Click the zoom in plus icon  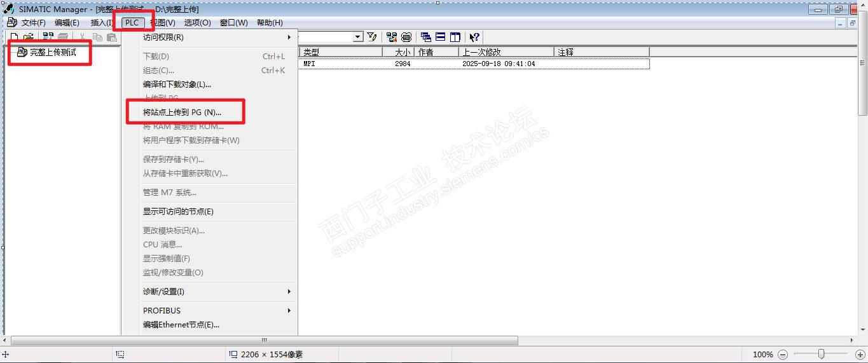click(x=860, y=354)
